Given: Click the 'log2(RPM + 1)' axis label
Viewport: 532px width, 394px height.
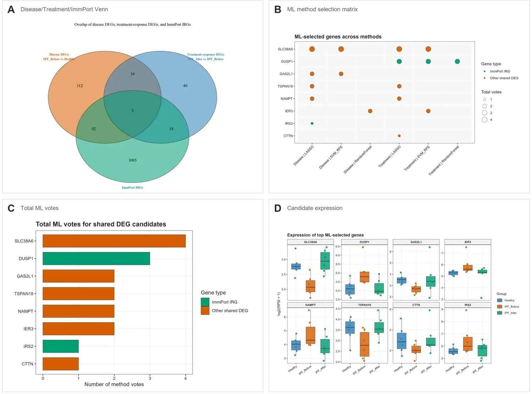Looking at the screenshot, I should coord(279,304).
